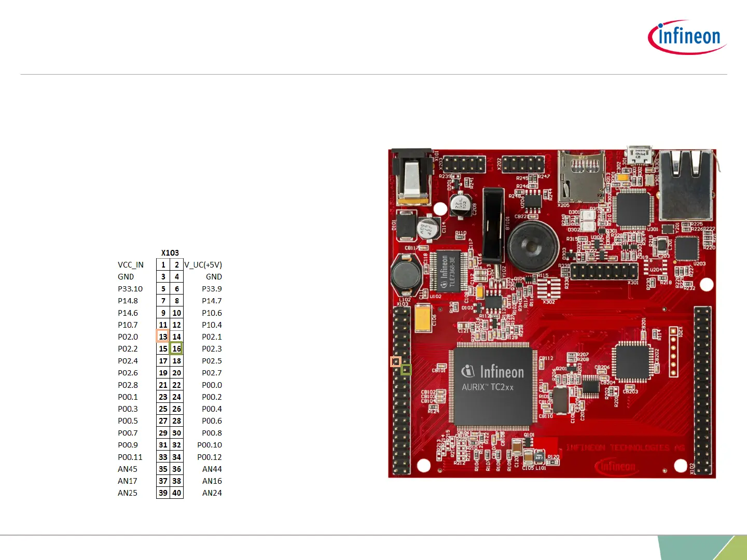Click the P33.10 signal name

coord(130,289)
